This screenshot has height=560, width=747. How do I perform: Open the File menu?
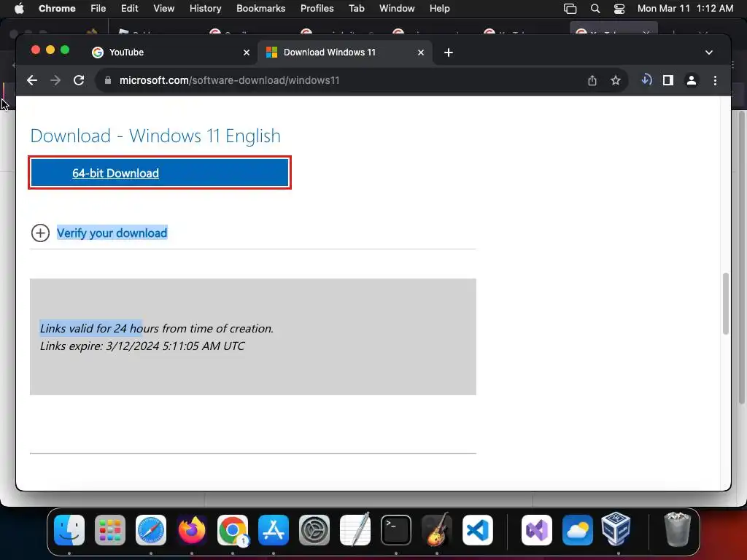coord(98,8)
